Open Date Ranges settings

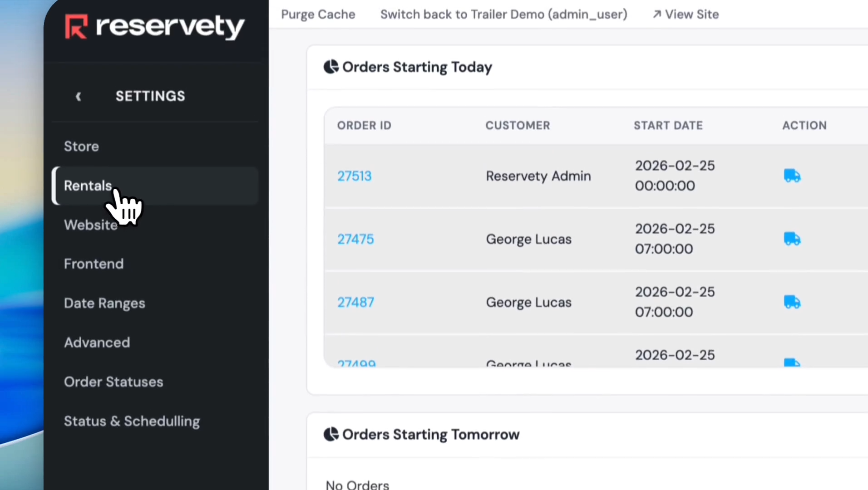coord(104,303)
